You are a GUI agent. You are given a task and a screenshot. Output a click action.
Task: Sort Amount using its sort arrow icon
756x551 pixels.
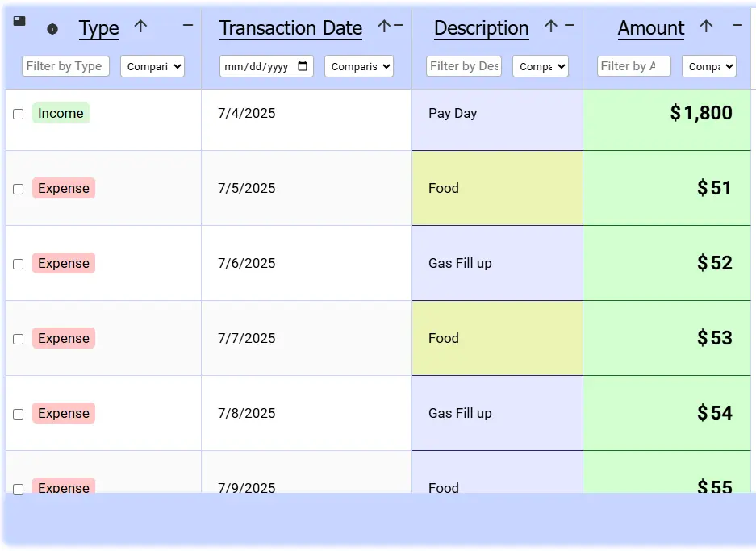click(706, 27)
